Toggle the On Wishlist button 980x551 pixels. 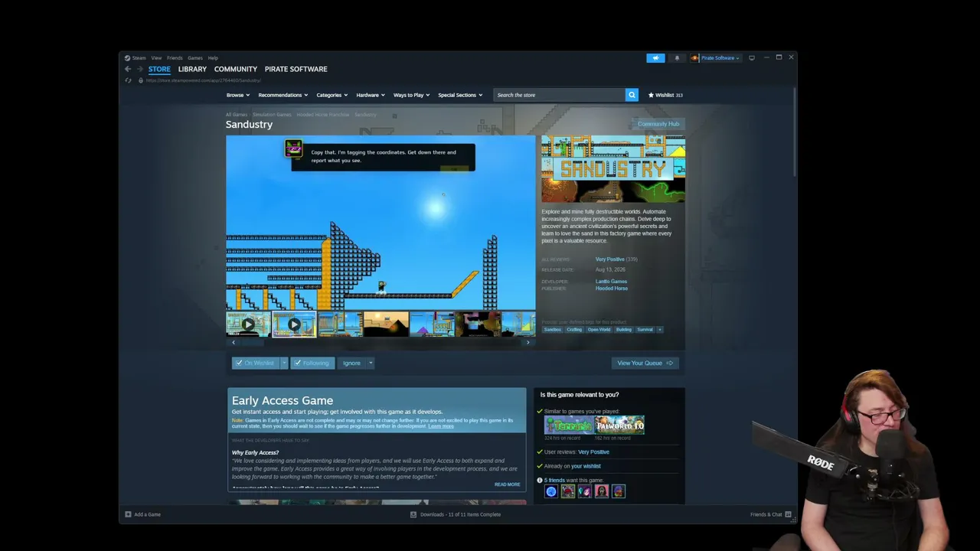pos(256,363)
